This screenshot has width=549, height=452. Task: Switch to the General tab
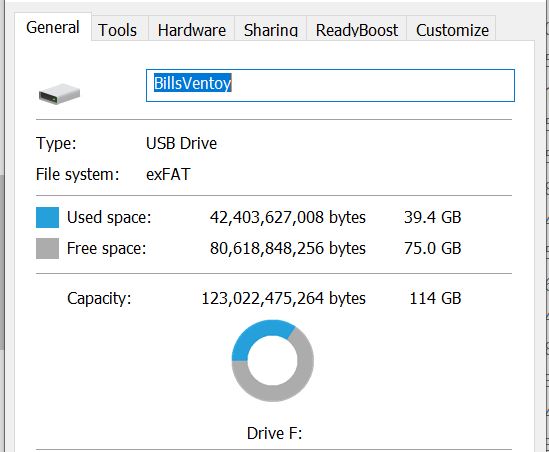click(53, 27)
